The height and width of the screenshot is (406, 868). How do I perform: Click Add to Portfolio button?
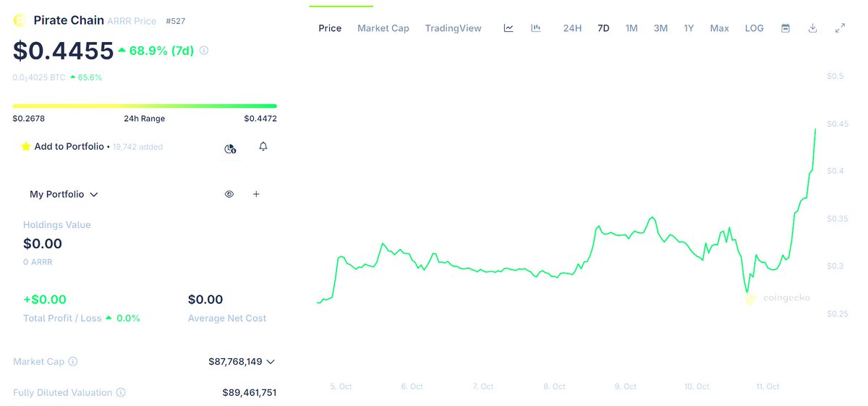(69, 146)
